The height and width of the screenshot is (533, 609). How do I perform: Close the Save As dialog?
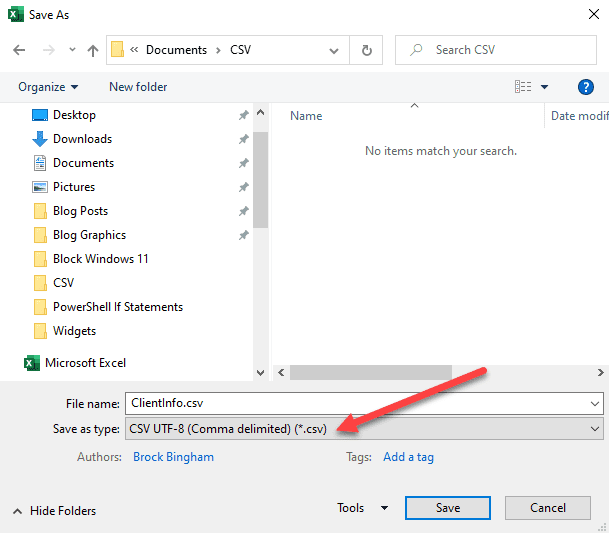(x=593, y=14)
